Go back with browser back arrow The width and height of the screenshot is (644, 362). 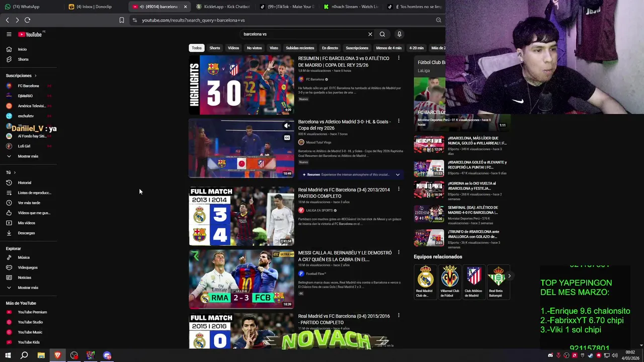[7, 20]
